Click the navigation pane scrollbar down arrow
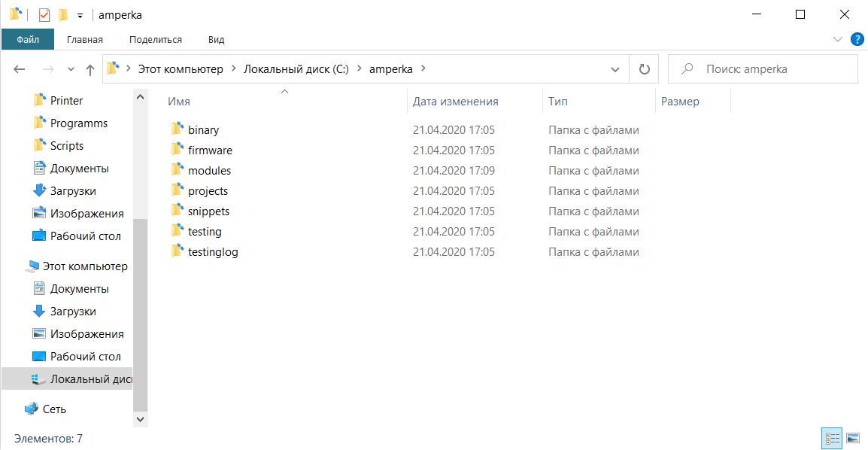Viewport: 868px width, 450px height. coord(140,420)
